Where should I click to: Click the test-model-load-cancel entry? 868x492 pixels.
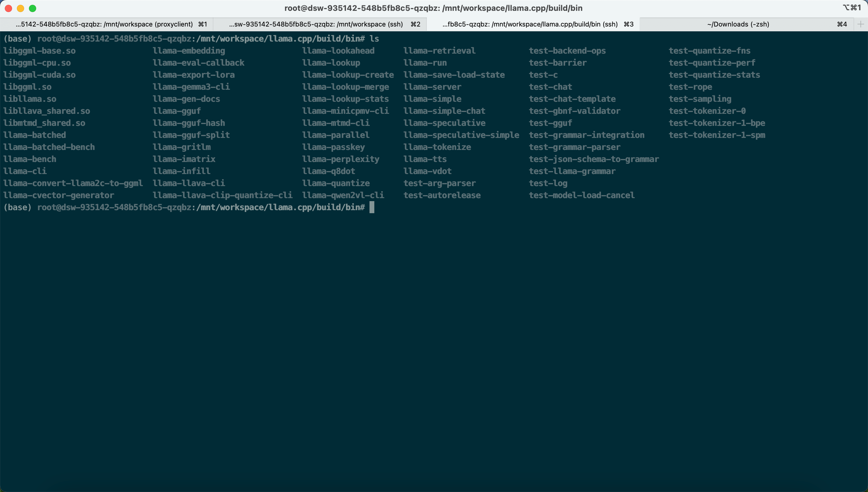(582, 195)
